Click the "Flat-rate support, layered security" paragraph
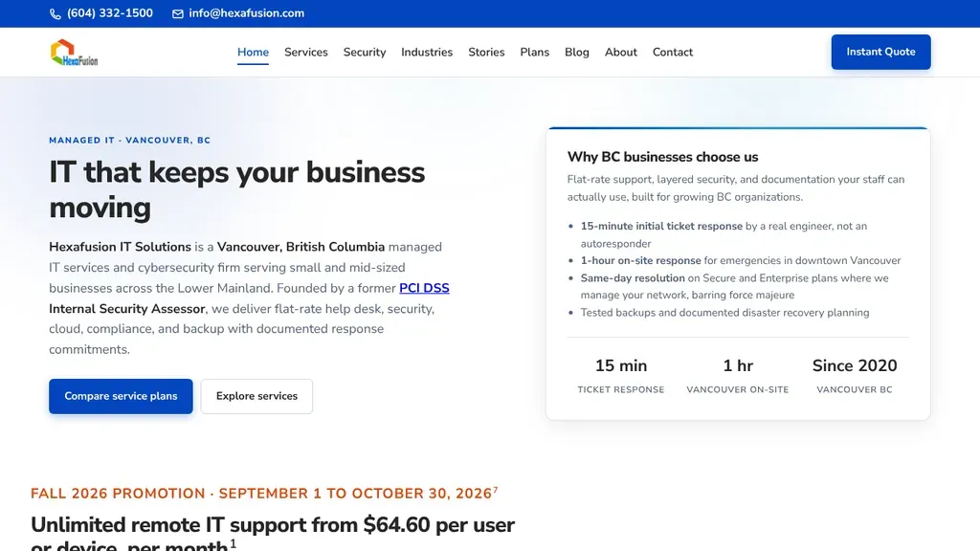 [736, 188]
